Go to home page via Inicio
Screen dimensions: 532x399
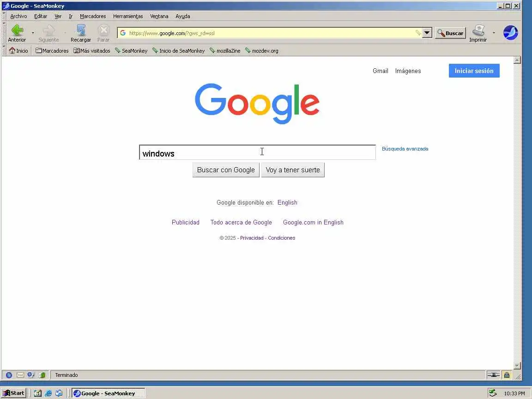pyautogui.click(x=18, y=50)
